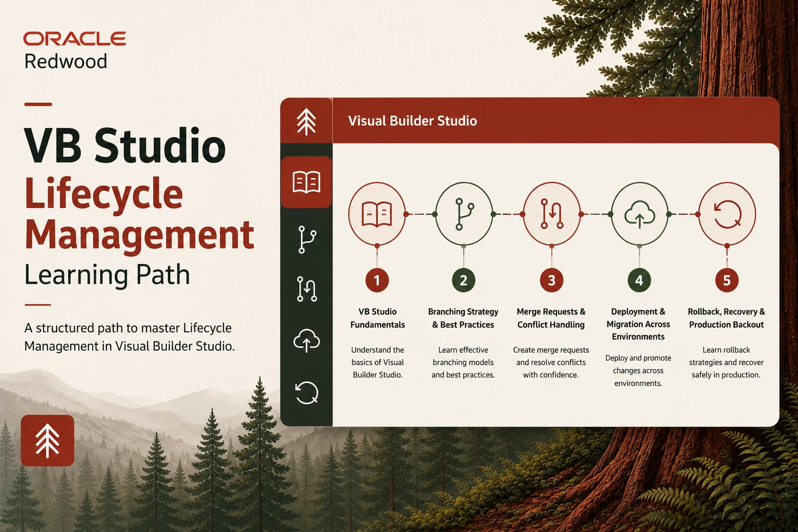This screenshot has width=798, height=532.
Task: Select step number 3 badge
Action: click(x=551, y=281)
